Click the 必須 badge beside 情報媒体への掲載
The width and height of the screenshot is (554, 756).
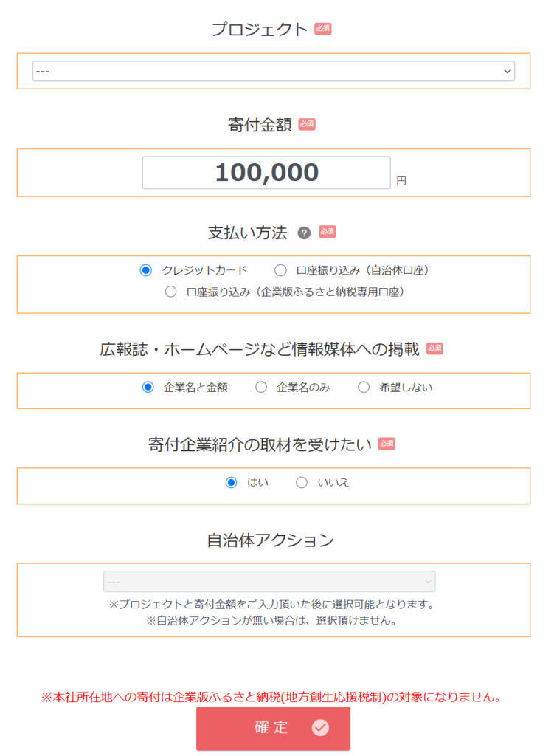pyautogui.click(x=434, y=348)
